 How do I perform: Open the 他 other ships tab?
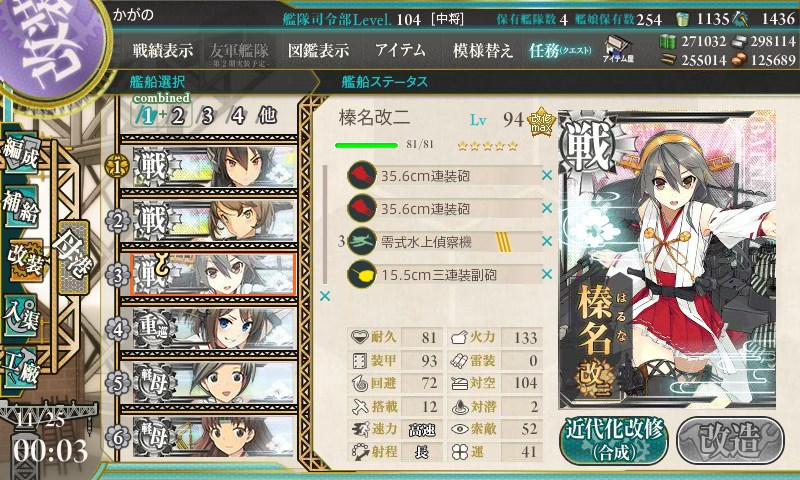pos(267,116)
